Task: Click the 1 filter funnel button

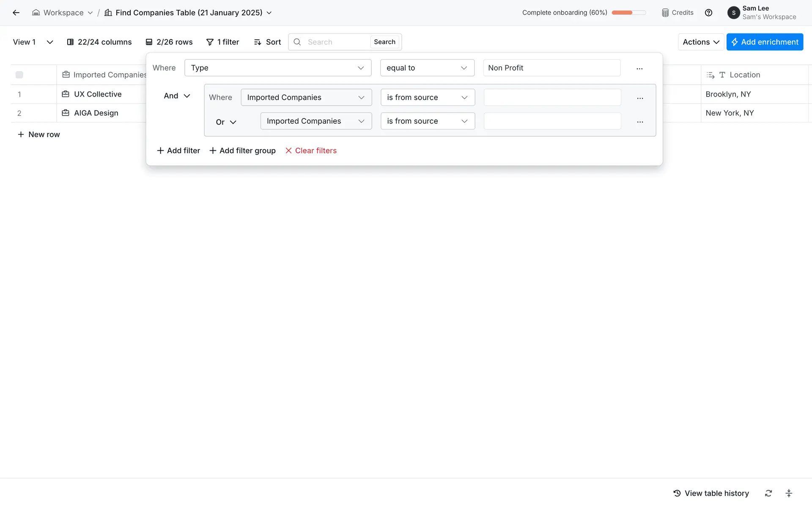Action: click(222, 42)
